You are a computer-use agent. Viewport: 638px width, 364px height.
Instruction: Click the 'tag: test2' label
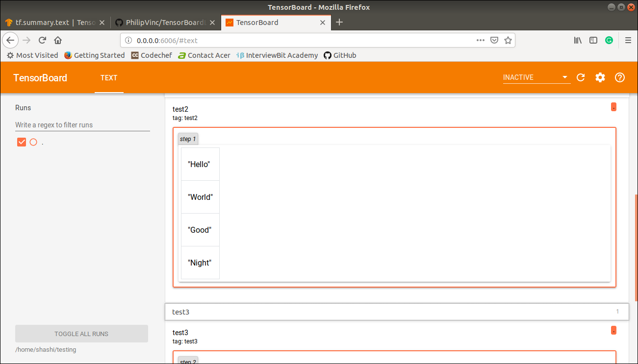coord(185,118)
